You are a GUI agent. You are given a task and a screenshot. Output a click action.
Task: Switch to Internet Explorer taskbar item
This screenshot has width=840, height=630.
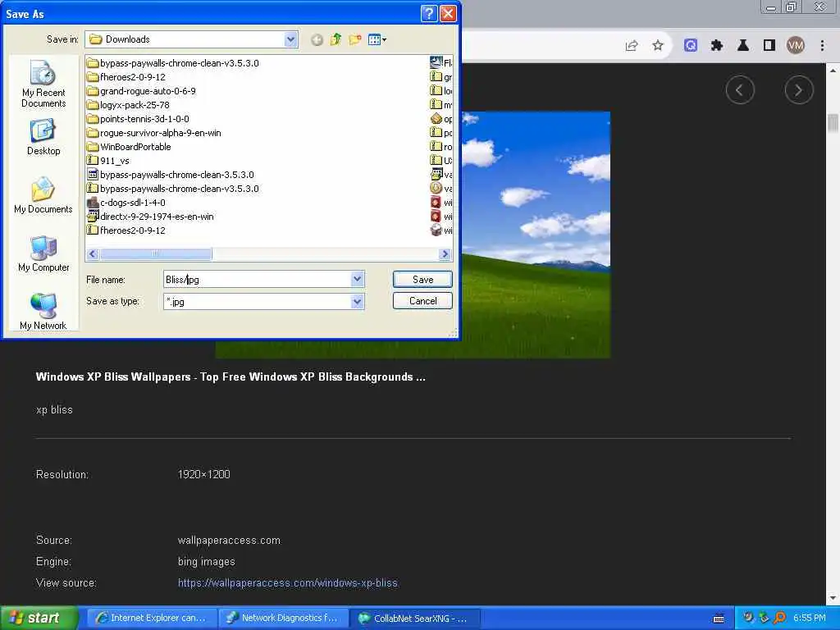(152, 619)
